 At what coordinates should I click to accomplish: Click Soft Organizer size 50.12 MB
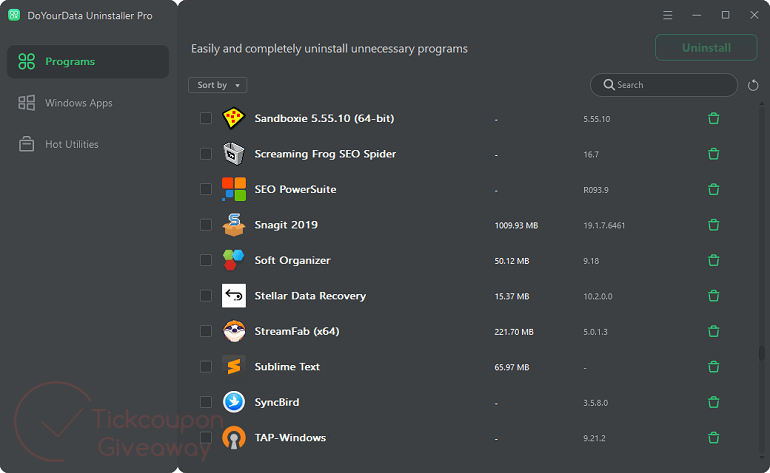pyautogui.click(x=512, y=261)
